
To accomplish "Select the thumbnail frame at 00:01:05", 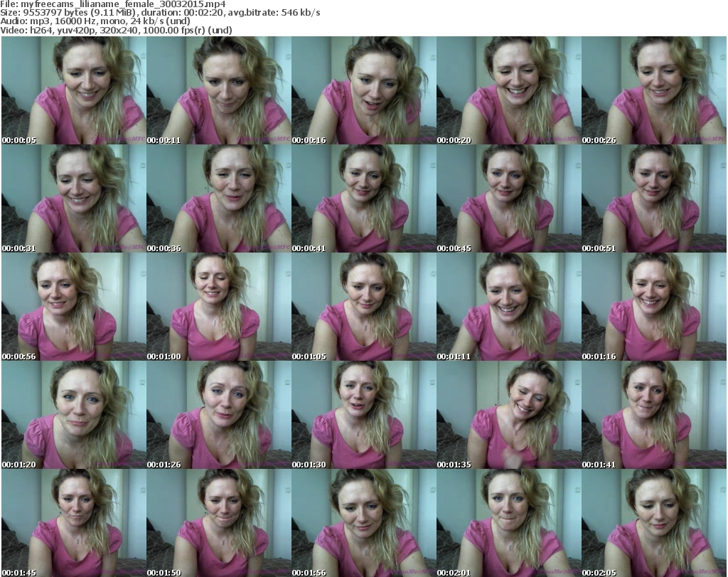I will pyautogui.click(x=363, y=307).
